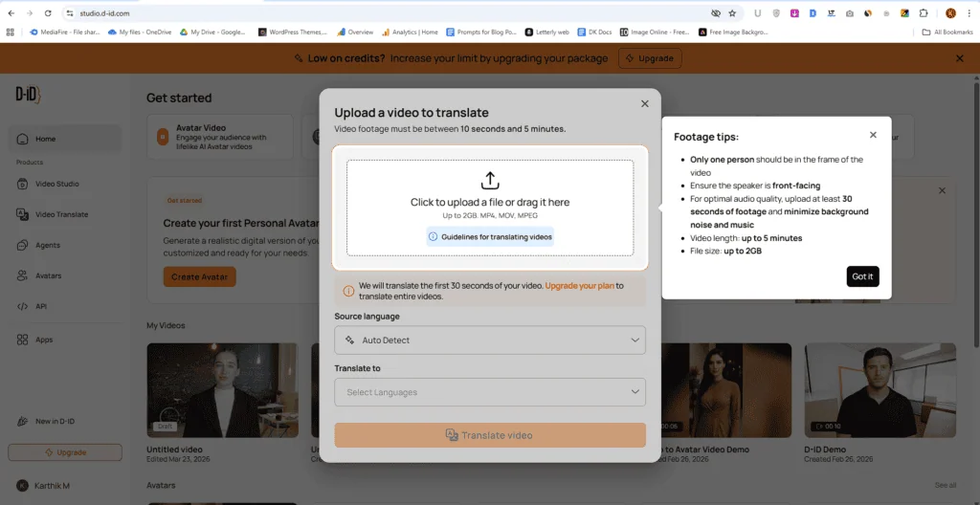Click the Create Avatar button

(199, 276)
